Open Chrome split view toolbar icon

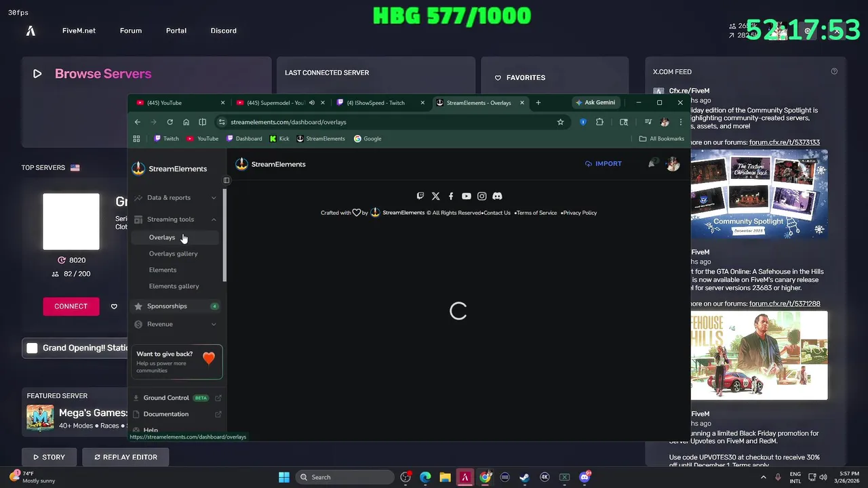(x=202, y=122)
